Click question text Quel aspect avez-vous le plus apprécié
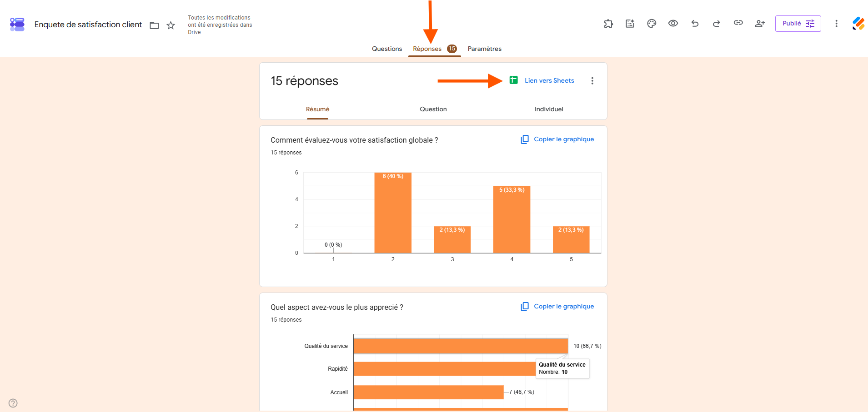 (337, 308)
